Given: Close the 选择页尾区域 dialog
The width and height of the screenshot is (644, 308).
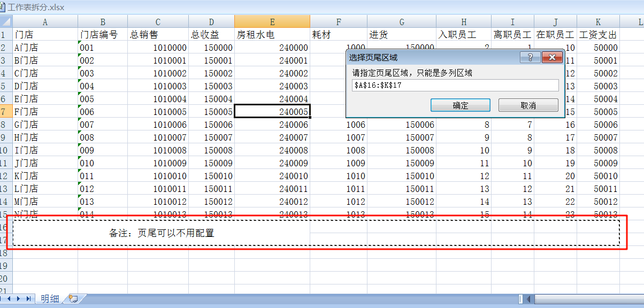Looking at the screenshot, I should [x=551, y=58].
